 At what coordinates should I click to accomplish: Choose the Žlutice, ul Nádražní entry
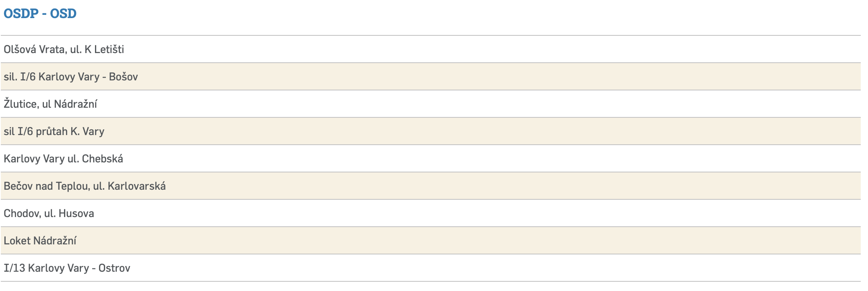50,104
